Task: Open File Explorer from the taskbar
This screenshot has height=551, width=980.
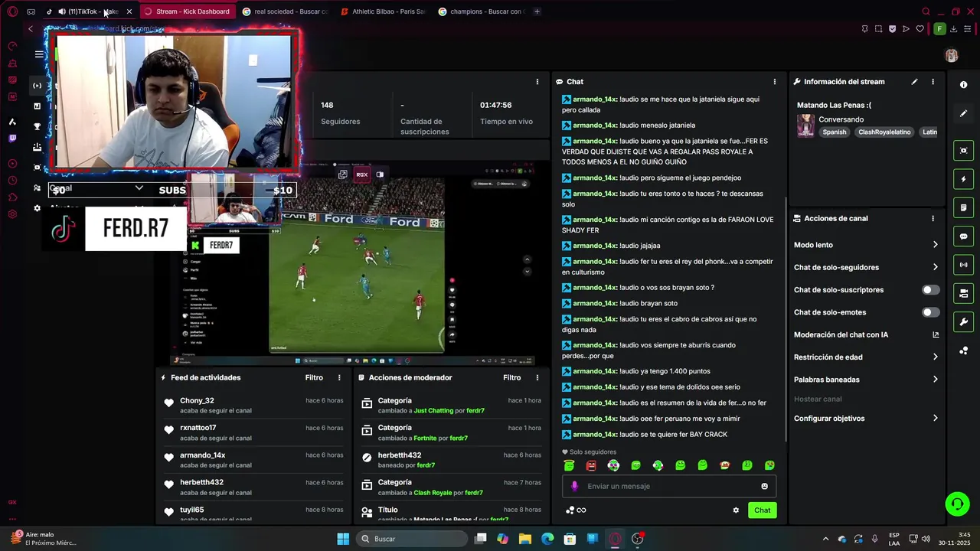Action: (525, 539)
